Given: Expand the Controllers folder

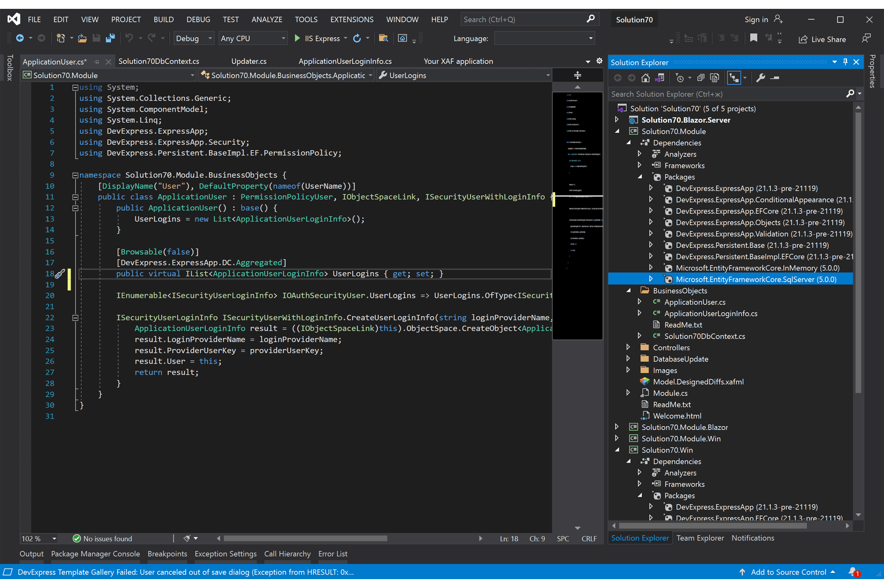Looking at the screenshot, I should [629, 347].
